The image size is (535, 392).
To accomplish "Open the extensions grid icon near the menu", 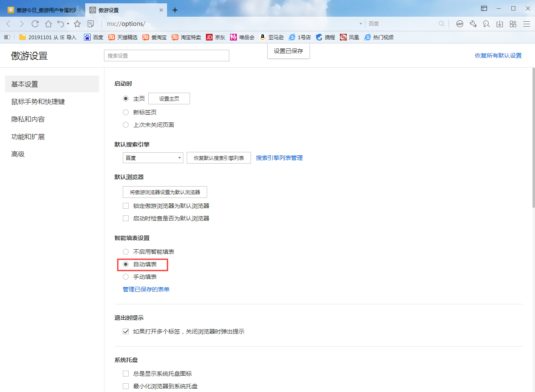I will pyautogui.click(x=513, y=24).
